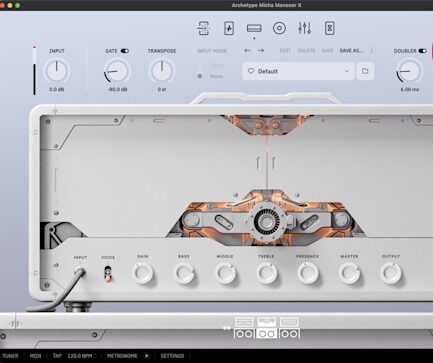This screenshot has width=433, height=363.
Task: Click the amp Presence knob
Action: click(308, 273)
